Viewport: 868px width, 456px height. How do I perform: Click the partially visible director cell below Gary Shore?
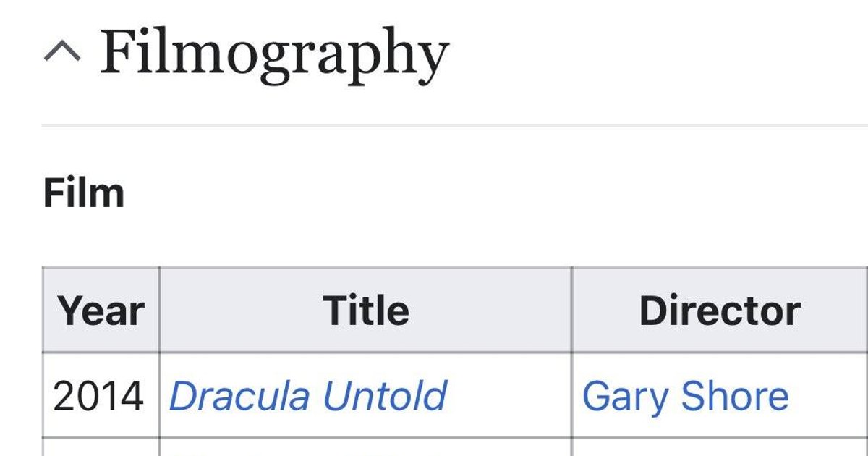point(720,447)
